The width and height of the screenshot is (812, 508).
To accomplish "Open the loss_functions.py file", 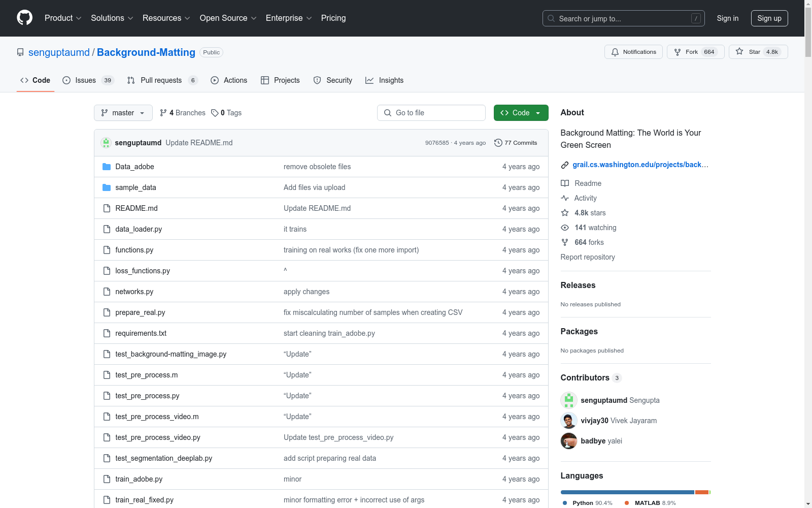I will click(x=143, y=271).
